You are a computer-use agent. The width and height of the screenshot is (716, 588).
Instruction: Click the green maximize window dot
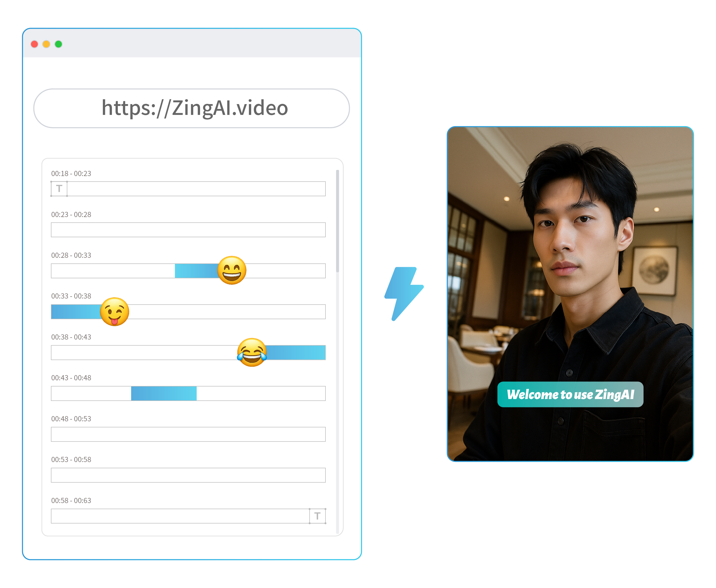[59, 44]
